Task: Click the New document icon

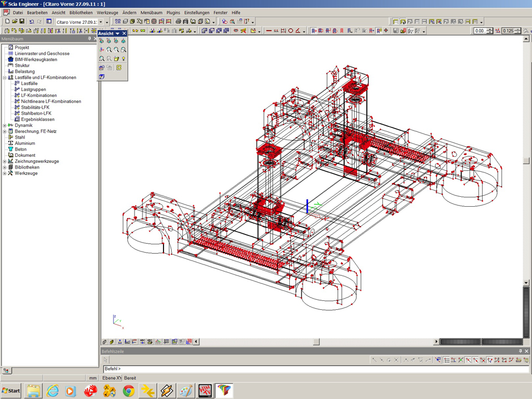Action: click(7, 22)
